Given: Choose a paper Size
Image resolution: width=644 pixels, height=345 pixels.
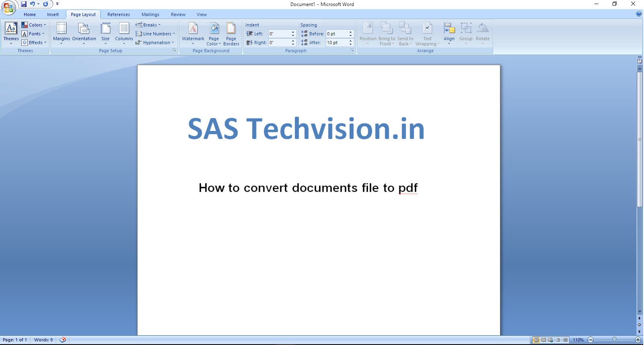Looking at the screenshot, I should pyautogui.click(x=105, y=33).
